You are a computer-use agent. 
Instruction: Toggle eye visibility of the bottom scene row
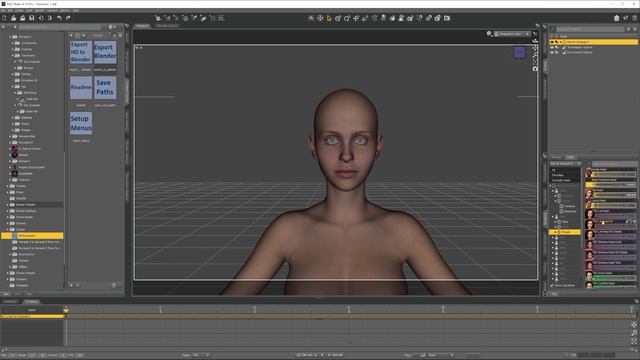(x=552, y=52)
